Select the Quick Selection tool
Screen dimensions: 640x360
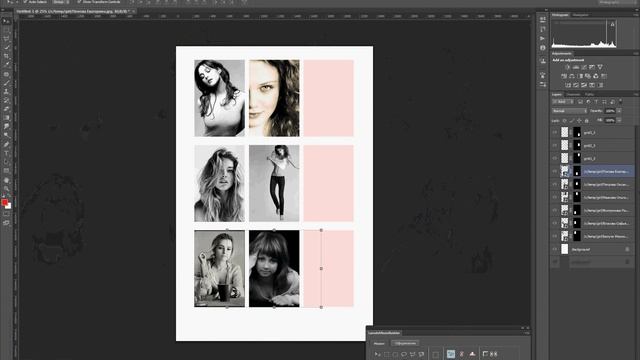pyautogui.click(x=6, y=48)
